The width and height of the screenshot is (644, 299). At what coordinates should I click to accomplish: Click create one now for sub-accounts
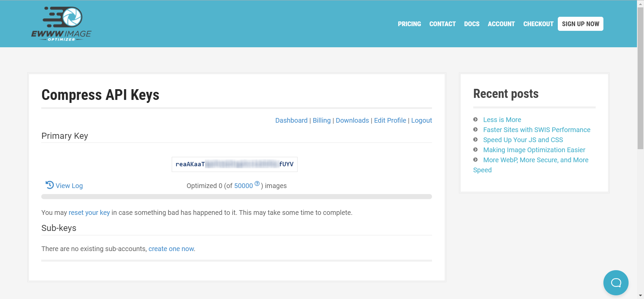(171, 249)
